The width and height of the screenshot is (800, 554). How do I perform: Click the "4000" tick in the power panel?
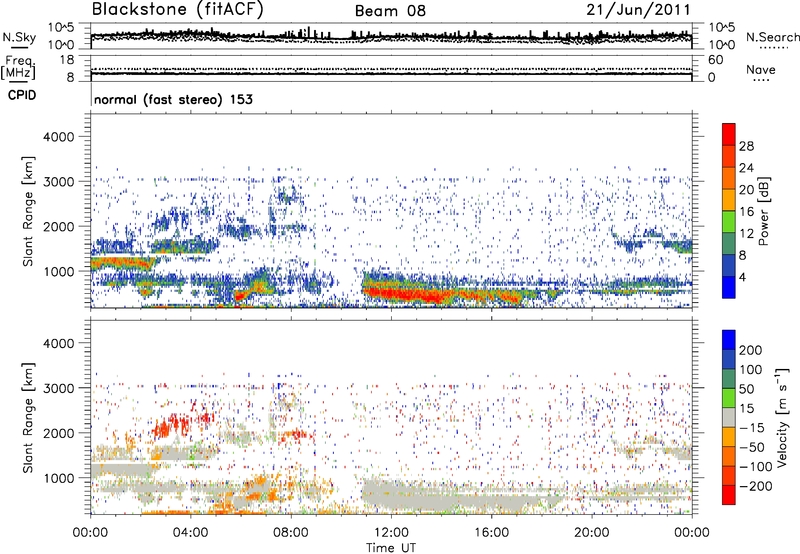tap(59, 137)
